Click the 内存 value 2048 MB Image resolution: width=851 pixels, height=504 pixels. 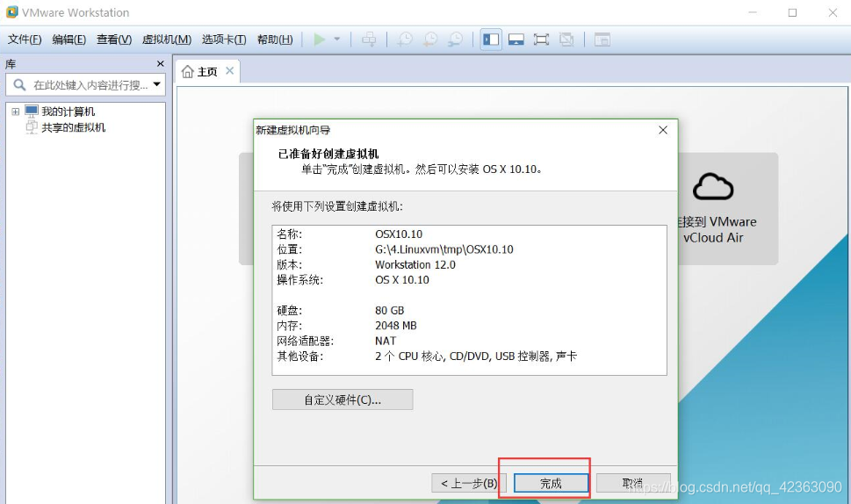(x=396, y=326)
